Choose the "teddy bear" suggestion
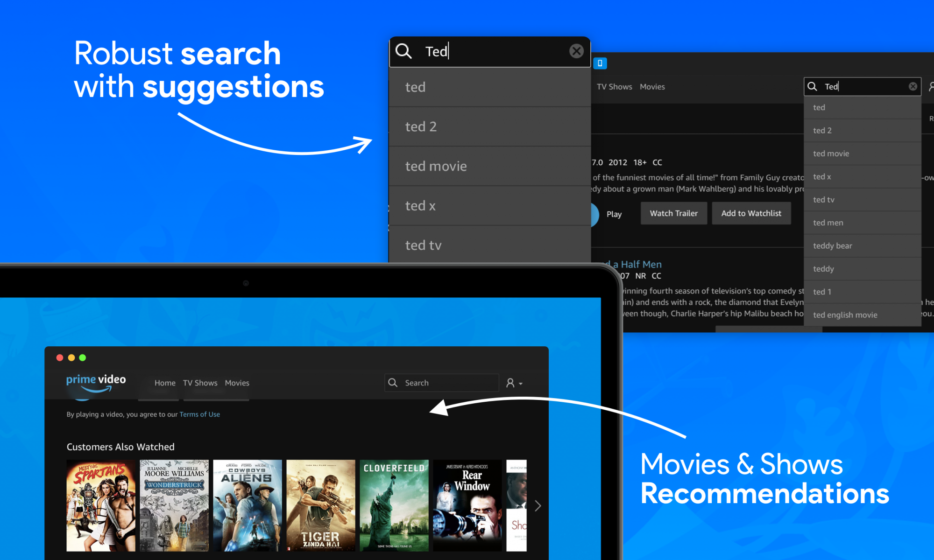Image resolution: width=934 pixels, height=560 pixels. [x=862, y=246]
